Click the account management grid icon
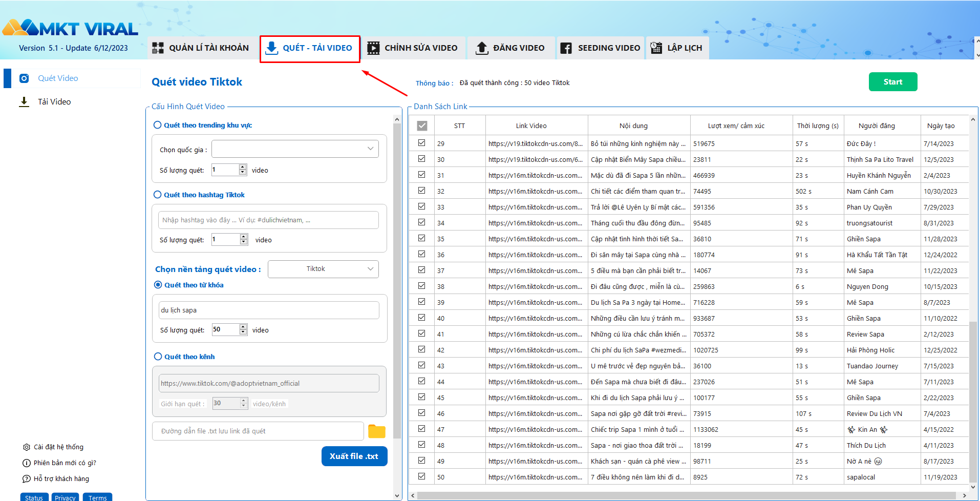The height and width of the screenshot is (501, 980). click(x=158, y=48)
